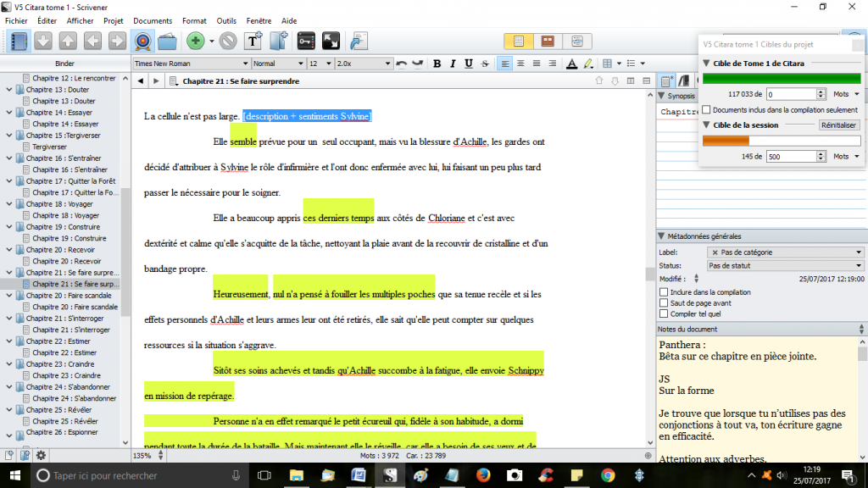
Task: Open binder settings gear icon
Action: pos(41,455)
